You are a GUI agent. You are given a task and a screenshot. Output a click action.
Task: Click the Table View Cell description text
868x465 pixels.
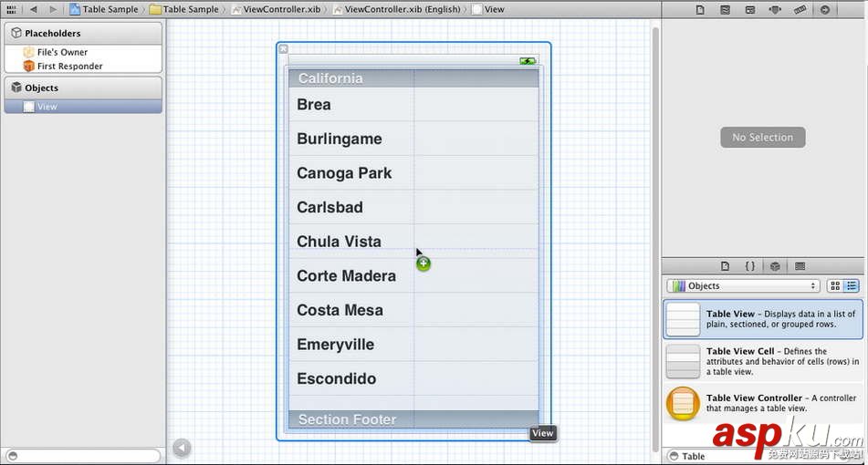(782, 361)
